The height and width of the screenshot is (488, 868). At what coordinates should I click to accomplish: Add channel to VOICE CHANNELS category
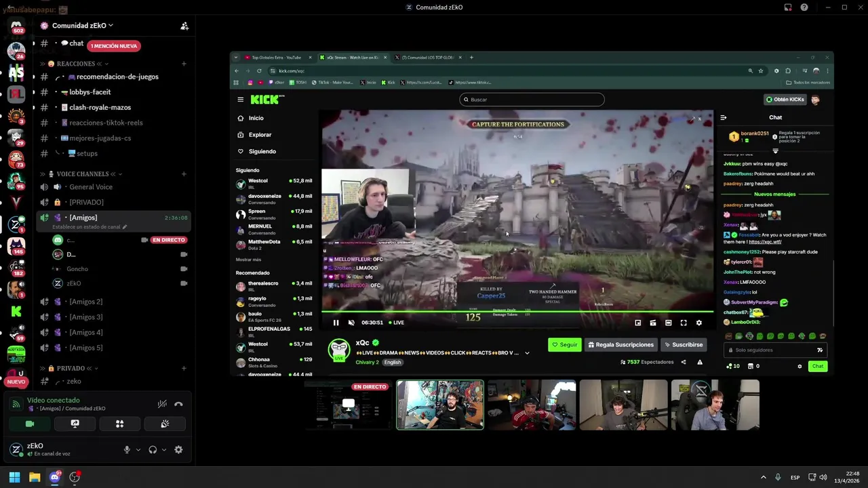(184, 174)
